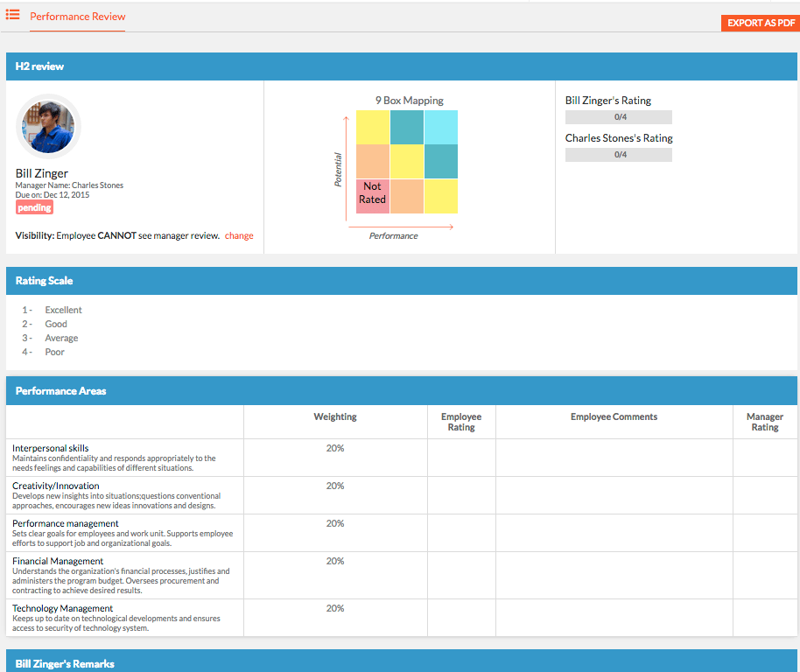
Task: Select the middle-right teal box in 9 Box grid
Action: (x=441, y=162)
